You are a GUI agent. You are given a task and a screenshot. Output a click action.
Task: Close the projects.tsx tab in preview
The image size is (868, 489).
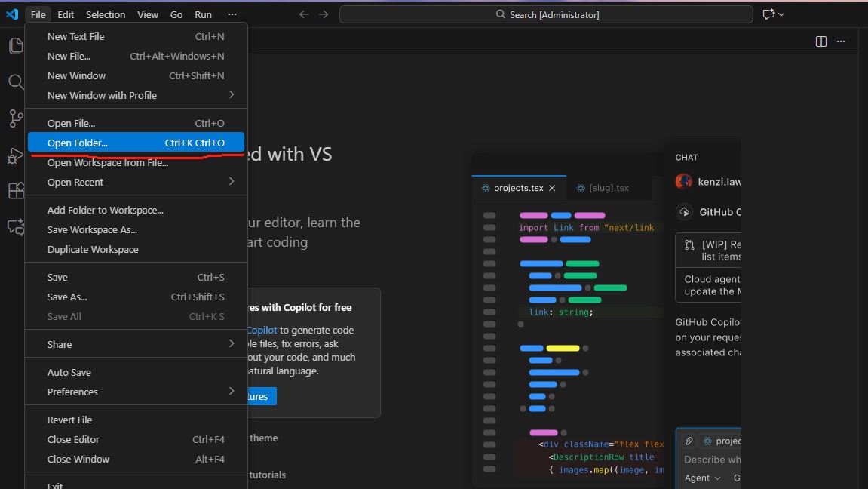[552, 189]
